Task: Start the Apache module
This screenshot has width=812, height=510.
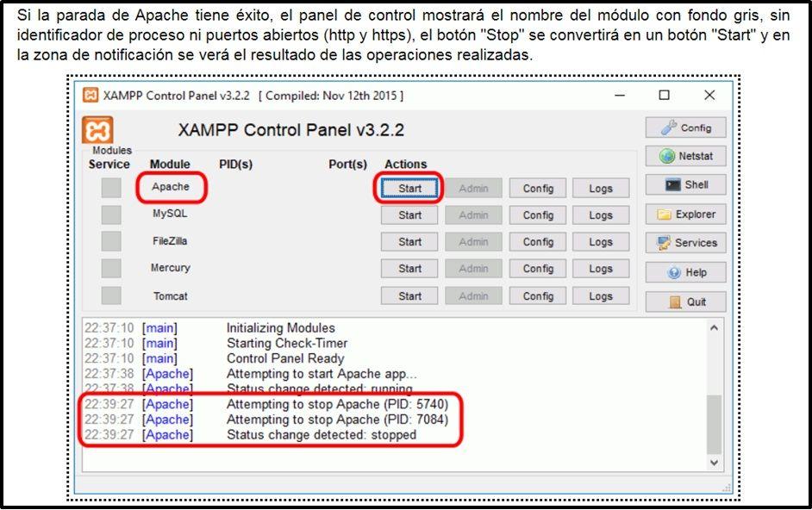Action: (409, 189)
